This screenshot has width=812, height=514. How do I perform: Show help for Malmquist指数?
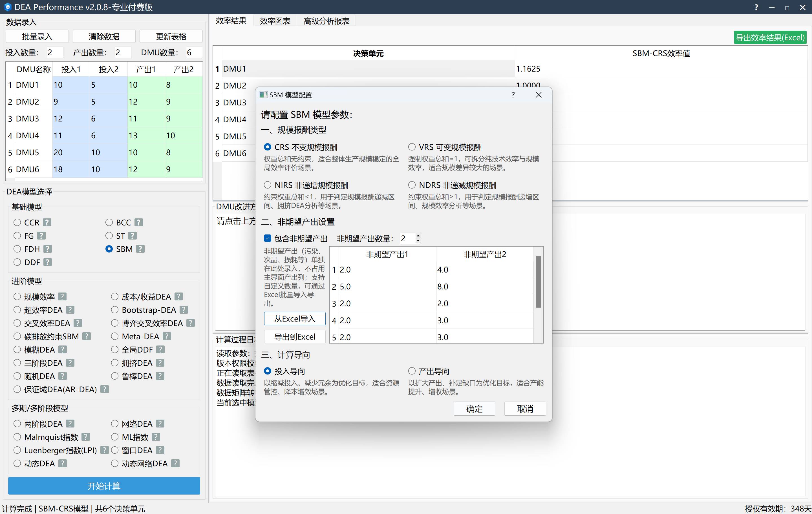point(86,437)
